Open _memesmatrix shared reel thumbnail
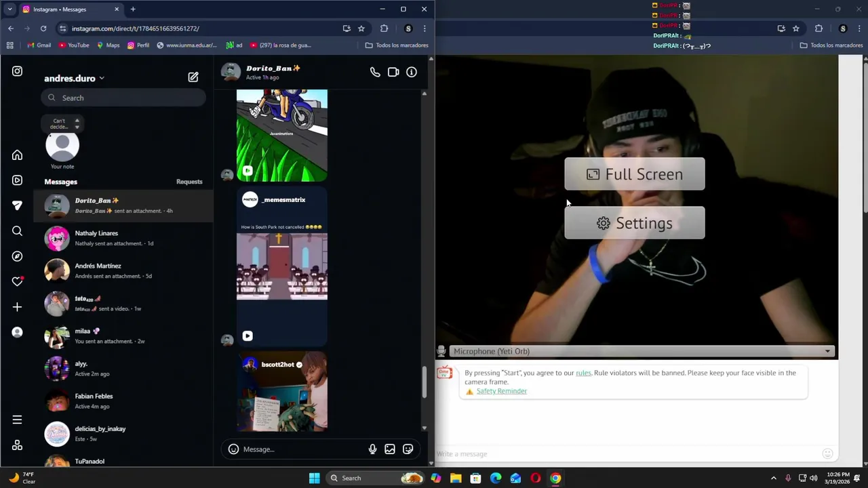Screen dimensions: 868x488 pyautogui.click(x=282, y=266)
